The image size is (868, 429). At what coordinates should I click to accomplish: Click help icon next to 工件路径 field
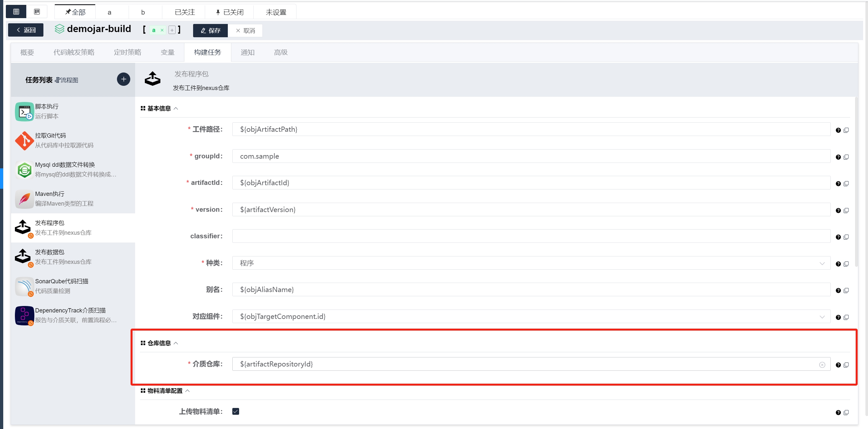(838, 130)
